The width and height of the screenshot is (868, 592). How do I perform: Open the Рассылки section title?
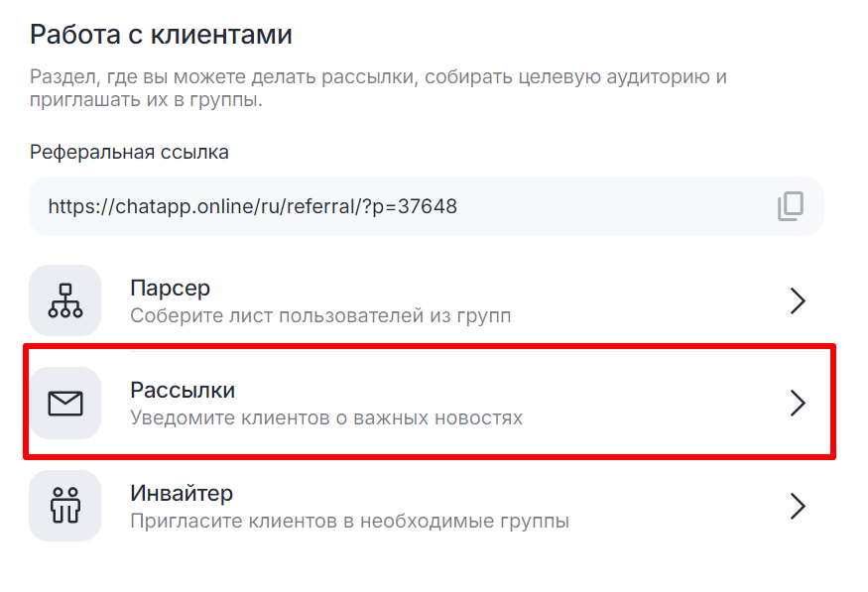pyautogui.click(x=183, y=390)
